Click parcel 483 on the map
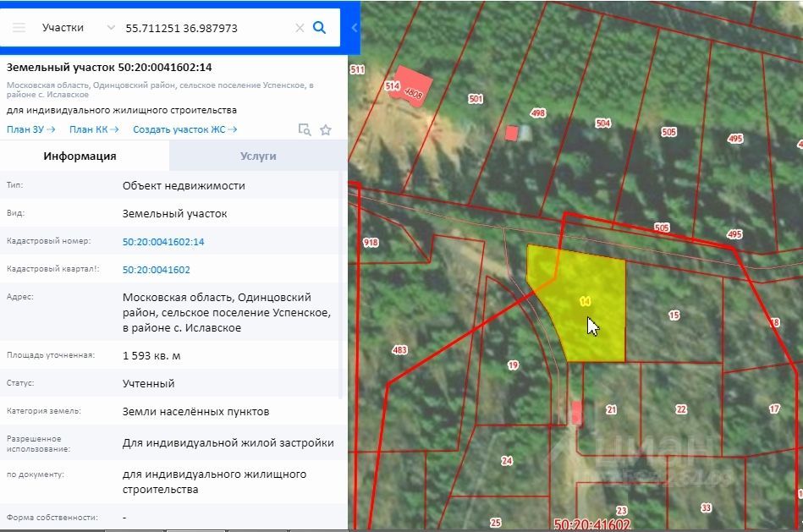This screenshot has width=803, height=532. (x=399, y=350)
